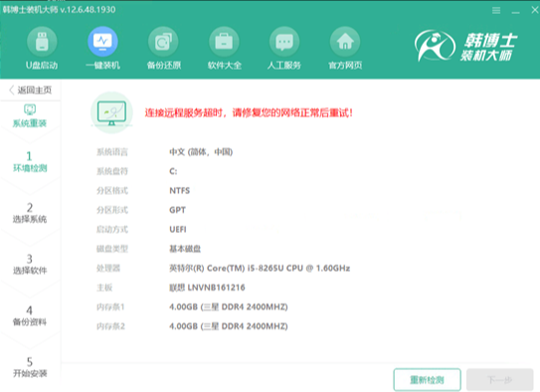The height and width of the screenshot is (392, 540).
Task: Minimize the 韩博士装机大师 window
Action: [x=515, y=11]
